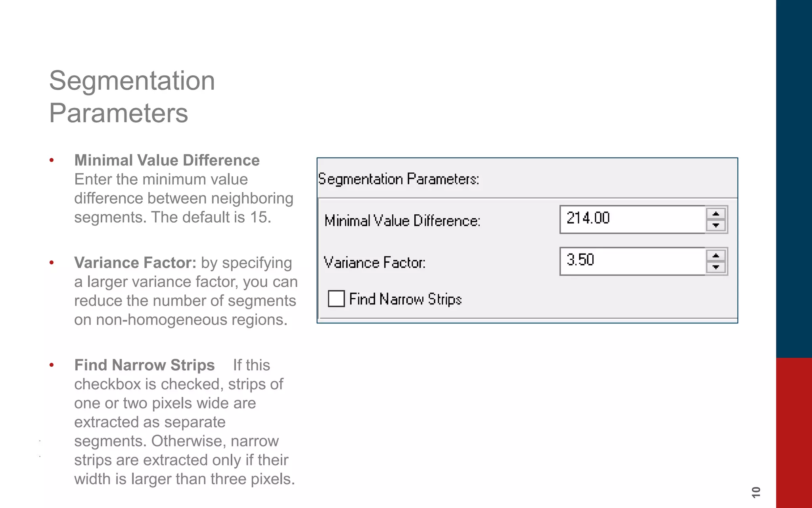Click the dark blue sidebar block
812x508 pixels.
[x=794, y=179]
